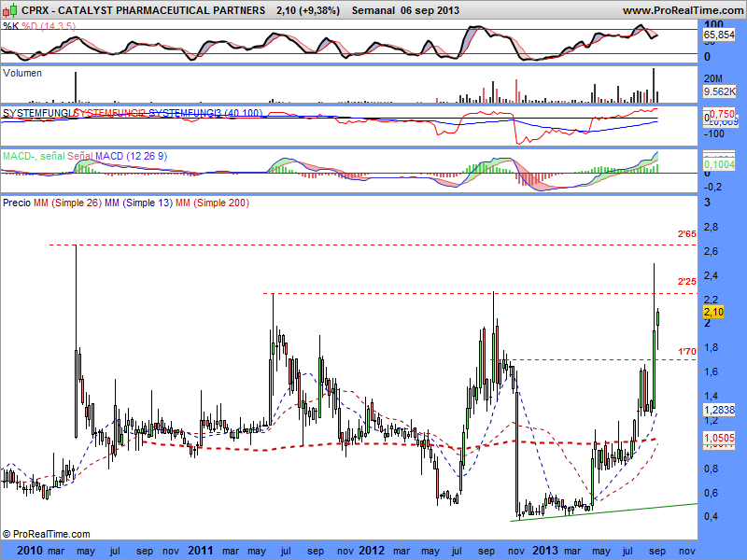Click the '2,10 (+9,38%)' price change in the header
Screen dimensions: 747x560
click(308, 10)
